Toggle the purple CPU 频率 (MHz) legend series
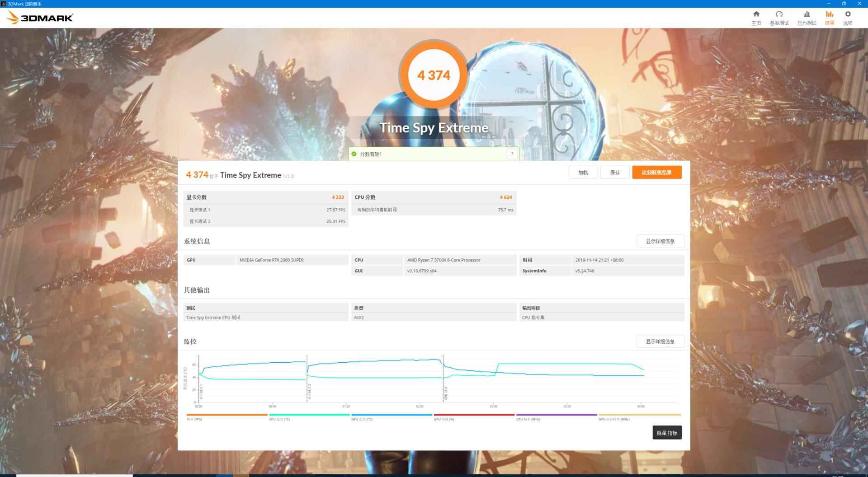The image size is (868, 477). (x=557, y=417)
